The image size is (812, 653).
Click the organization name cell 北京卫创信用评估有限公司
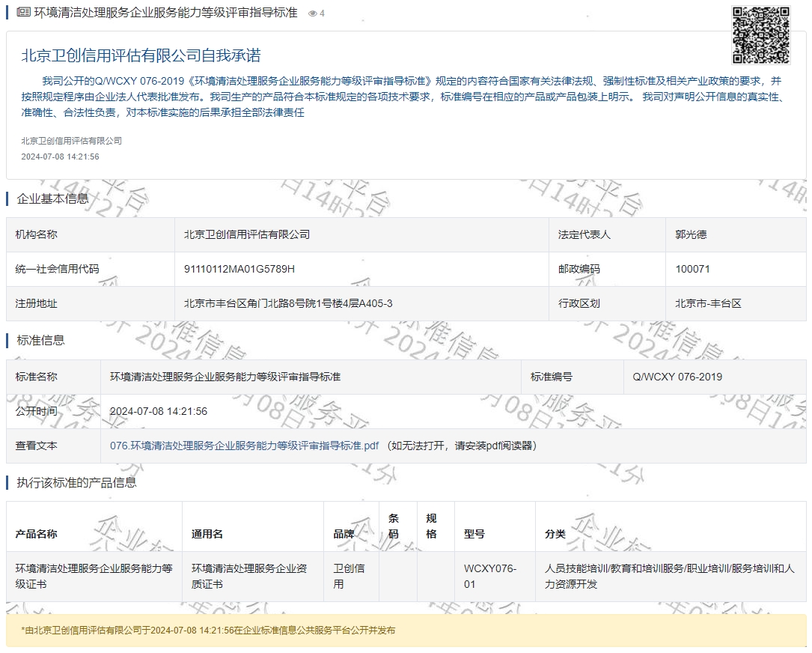pyautogui.click(x=361, y=235)
